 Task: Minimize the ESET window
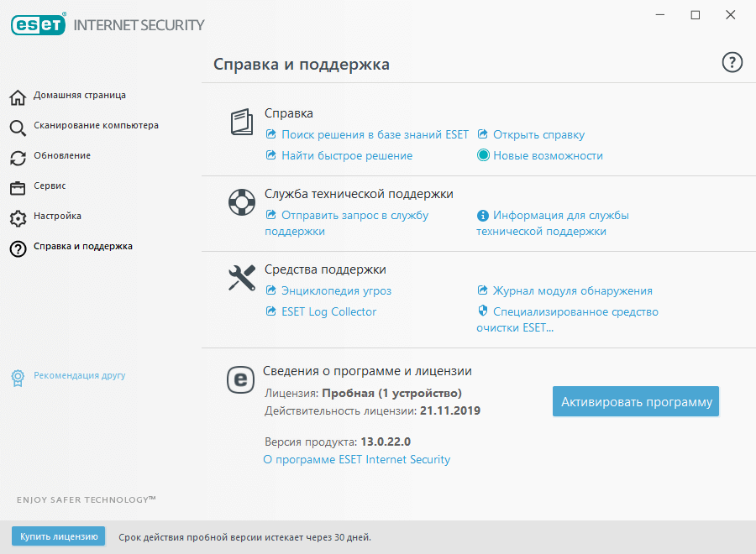[x=660, y=15]
